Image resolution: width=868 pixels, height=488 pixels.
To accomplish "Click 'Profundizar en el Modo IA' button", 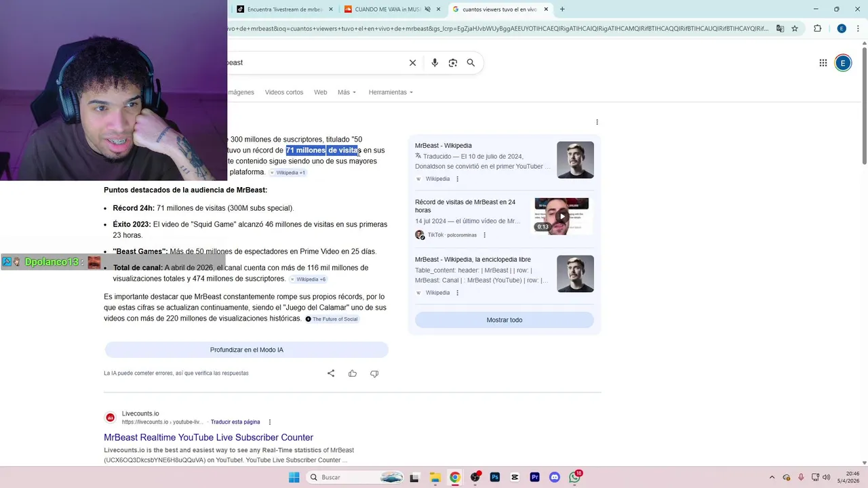I will (247, 350).
